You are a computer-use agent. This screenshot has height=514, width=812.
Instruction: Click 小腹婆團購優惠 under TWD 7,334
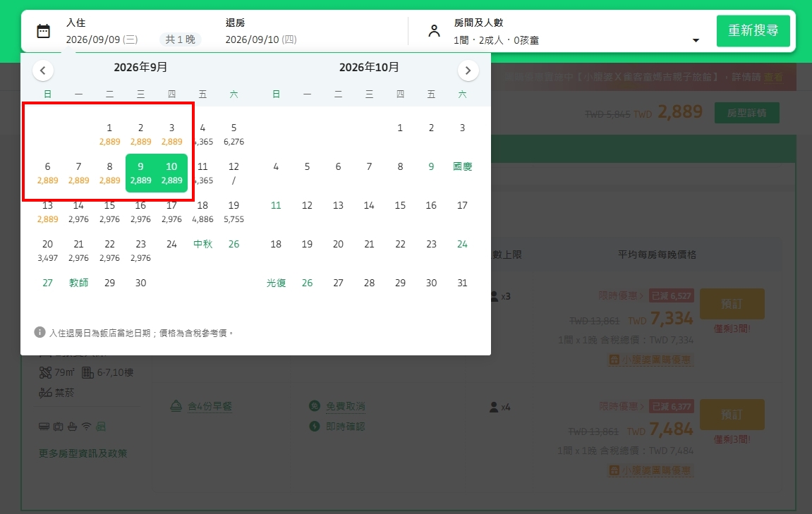(650, 360)
